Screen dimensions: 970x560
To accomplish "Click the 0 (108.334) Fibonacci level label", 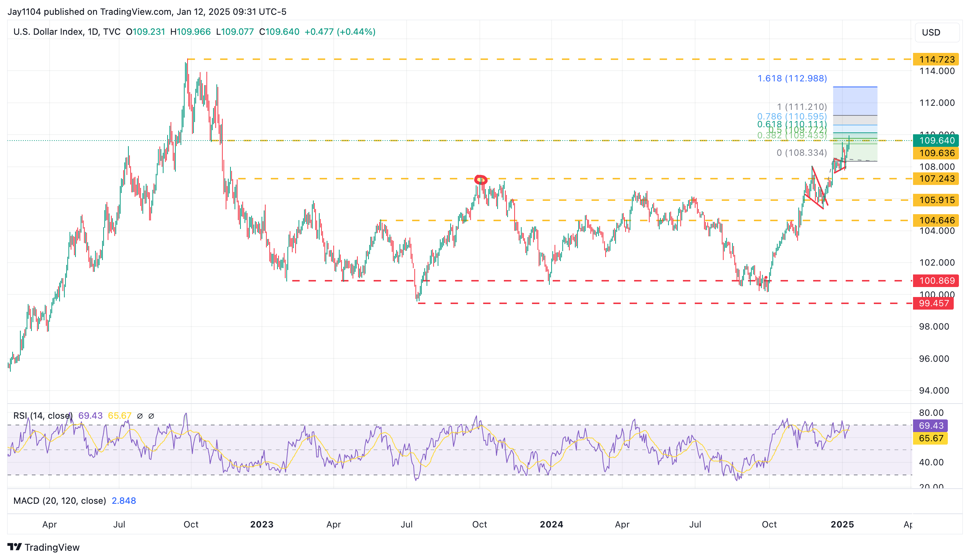I will click(802, 153).
